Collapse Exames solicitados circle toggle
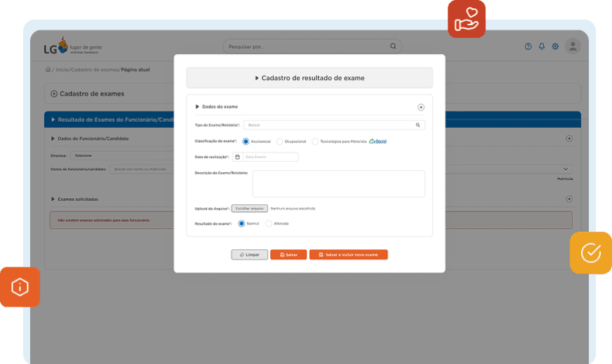The width and height of the screenshot is (612, 364). pos(569,199)
